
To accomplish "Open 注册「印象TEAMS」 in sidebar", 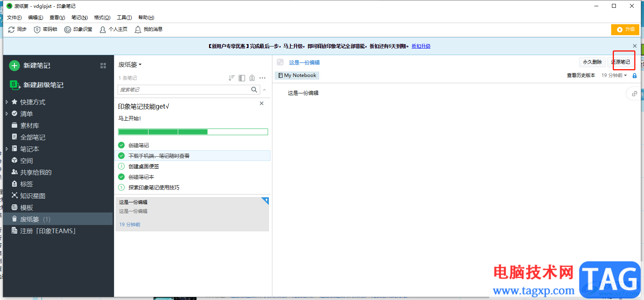I will click(48, 231).
